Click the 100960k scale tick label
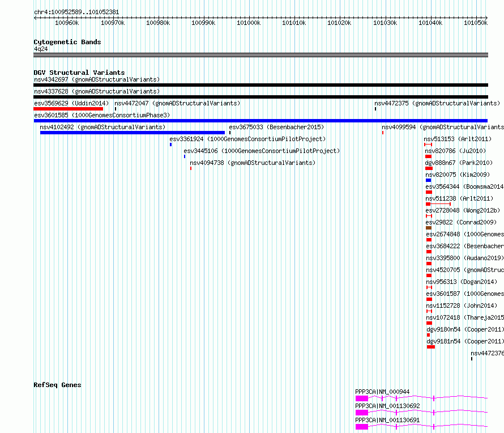Viewport: 504px width, 433px height. [67, 23]
